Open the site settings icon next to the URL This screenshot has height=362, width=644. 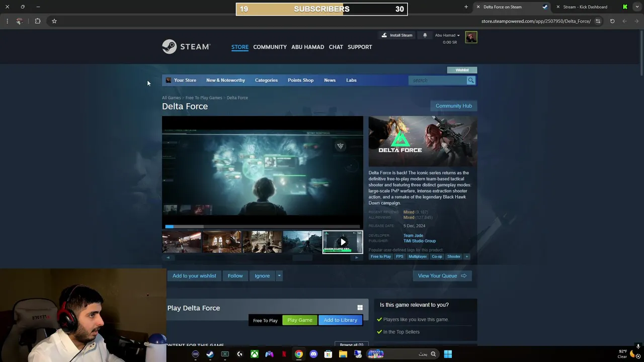[x=598, y=21]
